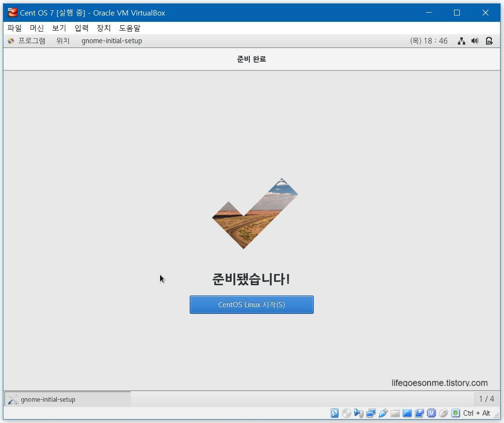Image resolution: width=504 pixels, height=423 pixels.
Task: Click the network adapters status icon
Action: (371, 413)
